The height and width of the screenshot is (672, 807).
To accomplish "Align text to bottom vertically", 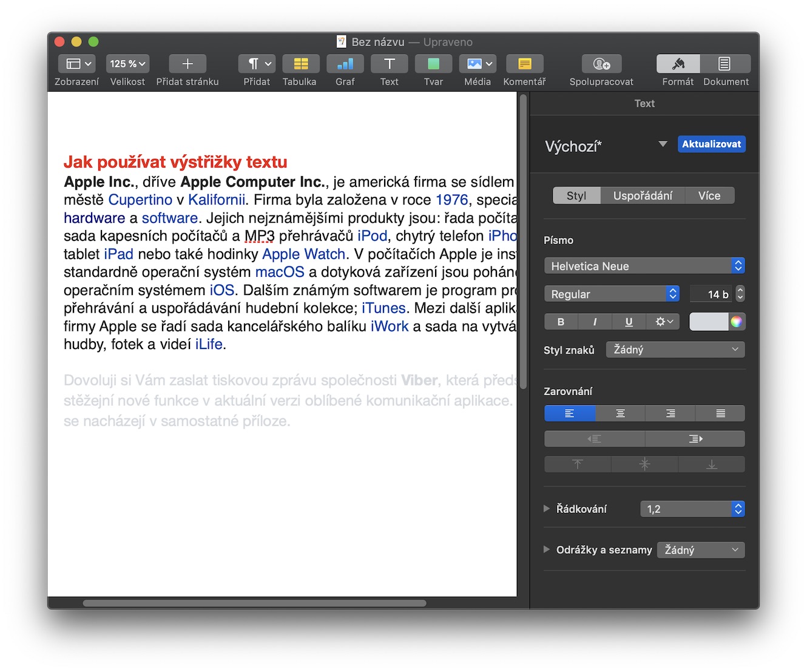I will tap(712, 464).
